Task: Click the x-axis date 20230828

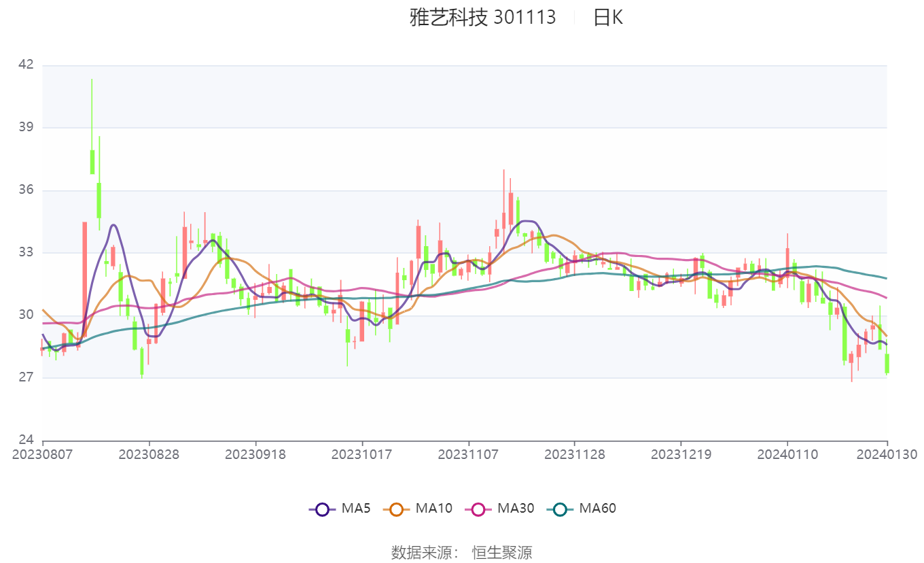Action: point(149,454)
